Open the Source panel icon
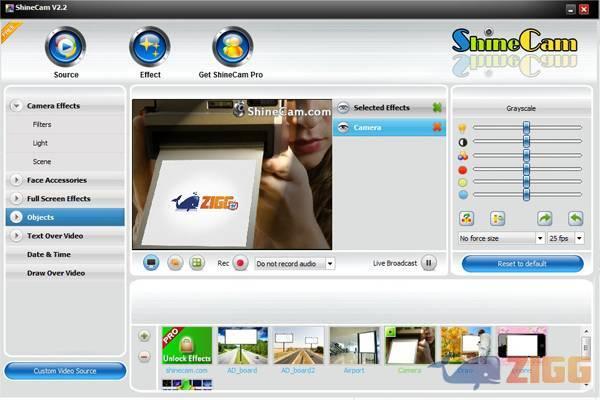 pyautogui.click(x=65, y=47)
